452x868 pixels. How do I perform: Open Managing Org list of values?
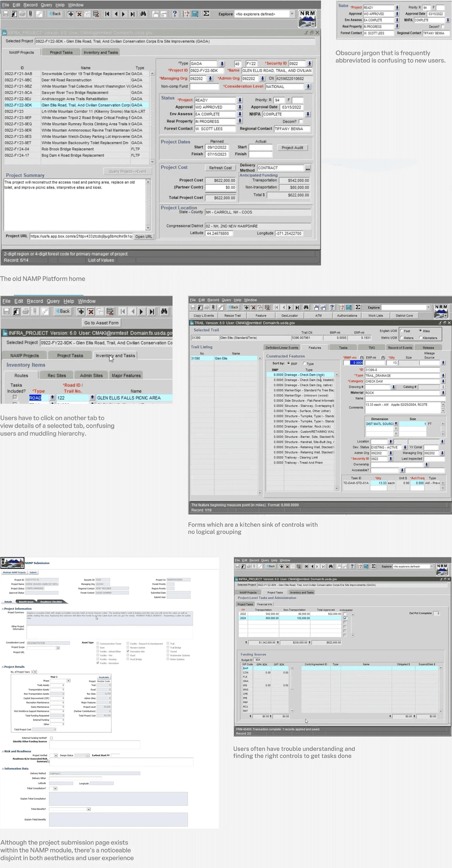[x=210, y=78]
